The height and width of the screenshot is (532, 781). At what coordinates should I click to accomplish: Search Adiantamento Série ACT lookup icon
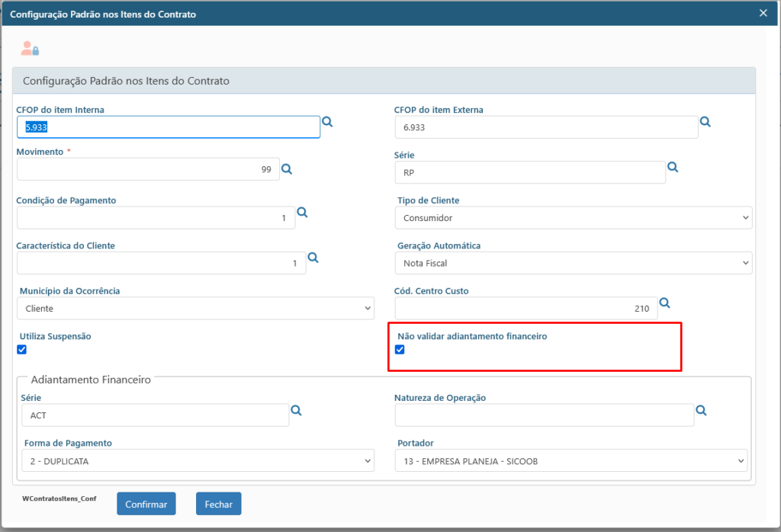click(x=297, y=410)
